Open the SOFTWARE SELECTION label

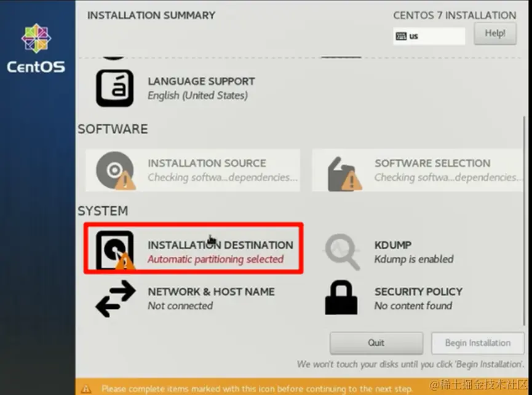(432, 163)
